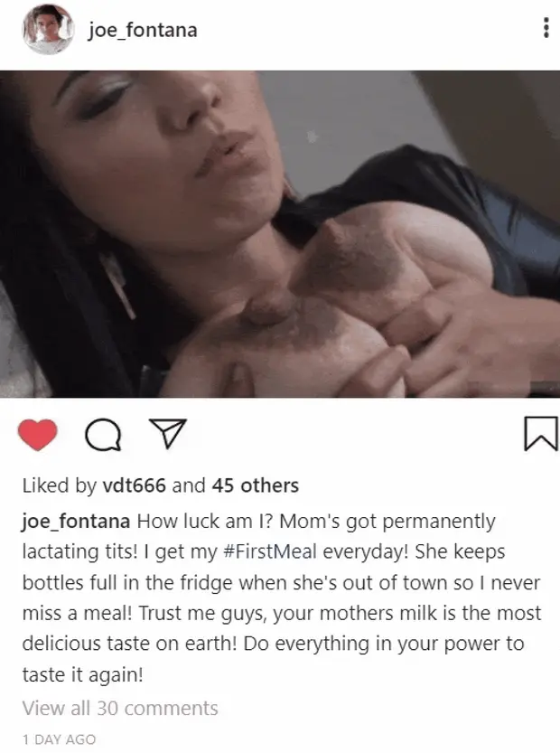Share the post with the paper plane icon

pyautogui.click(x=167, y=433)
